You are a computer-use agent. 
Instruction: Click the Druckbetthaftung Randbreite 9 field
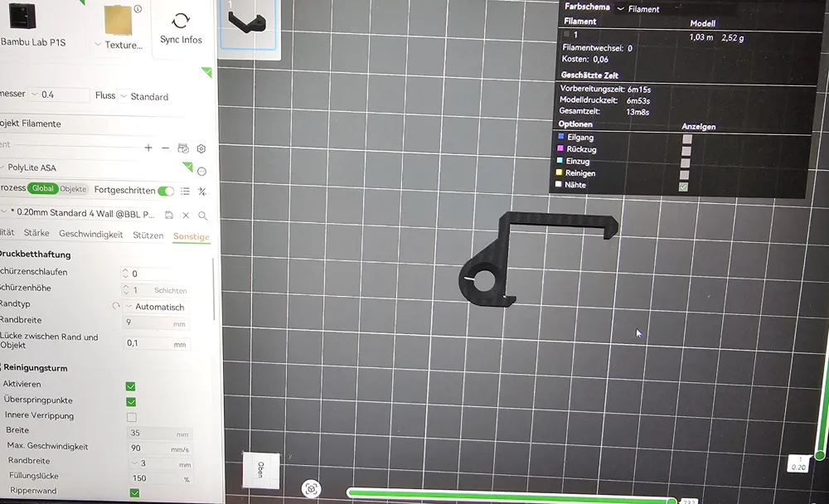click(156, 322)
